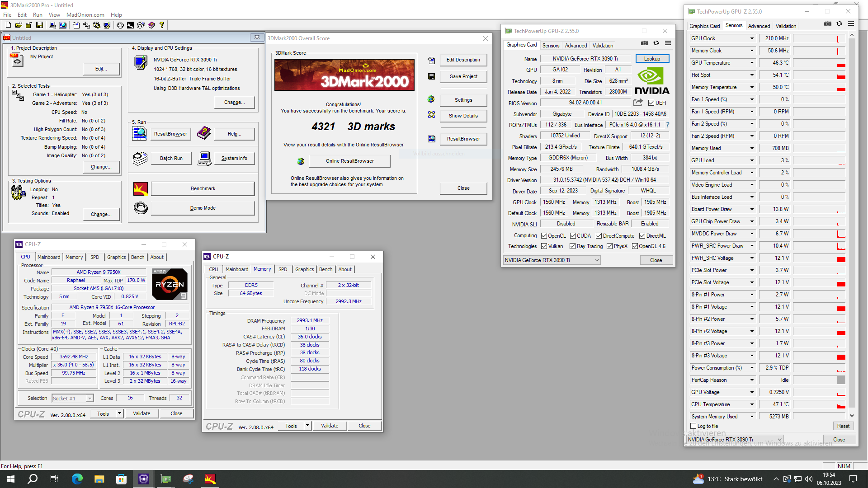Click the purple help book toolbar icon

[151, 25]
